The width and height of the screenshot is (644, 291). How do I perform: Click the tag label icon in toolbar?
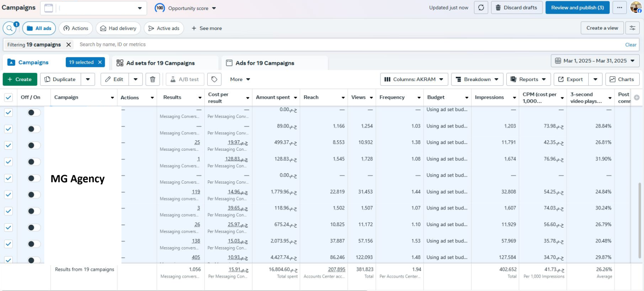pyautogui.click(x=214, y=79)
